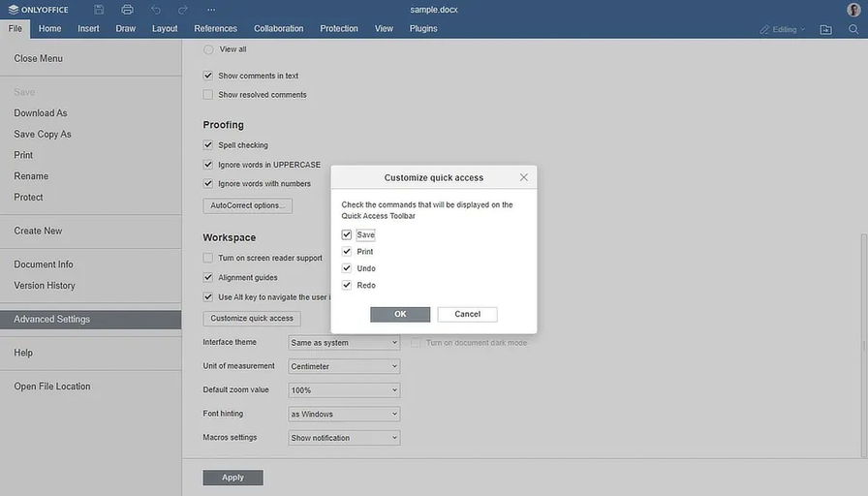Click the Redo arrow icon

click(x=183, y=10)
